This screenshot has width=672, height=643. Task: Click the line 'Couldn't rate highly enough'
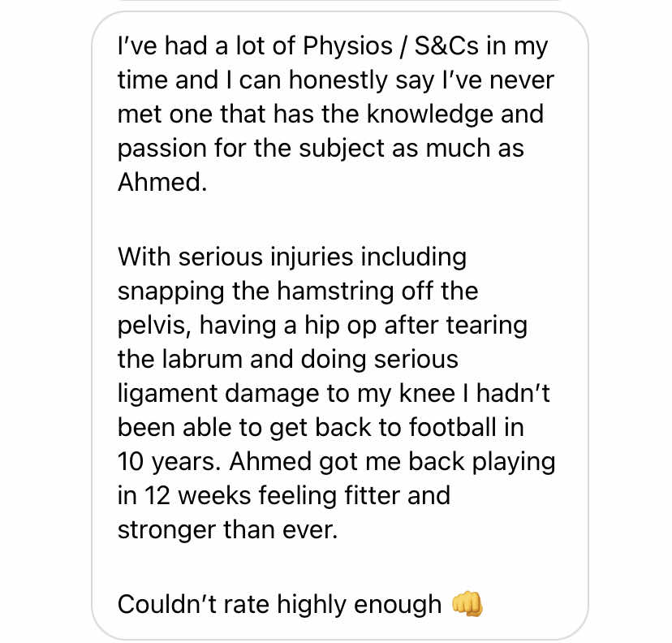(279, 604)
